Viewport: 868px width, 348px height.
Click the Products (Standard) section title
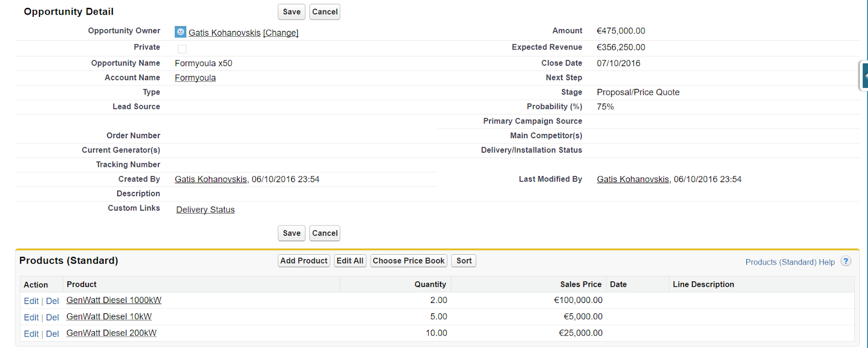[69, 261]
